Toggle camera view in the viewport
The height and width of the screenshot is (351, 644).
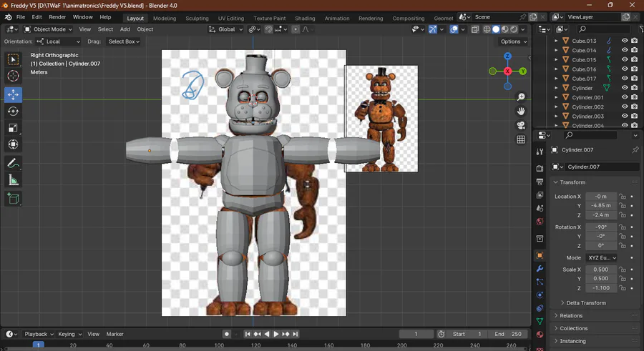(521, 125)
